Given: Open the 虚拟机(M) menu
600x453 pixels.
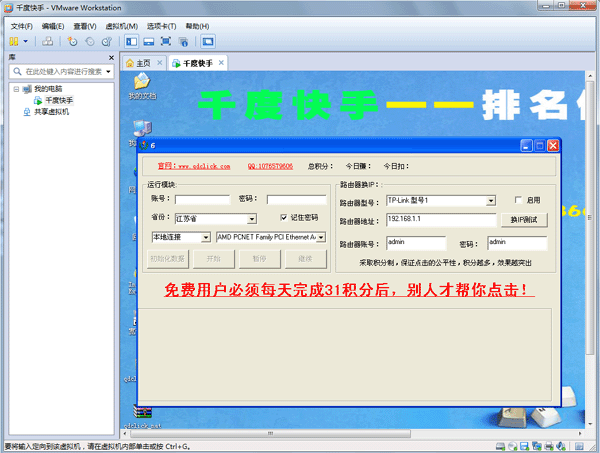Looking at the screenshot, I should click(x=122, y=26).
